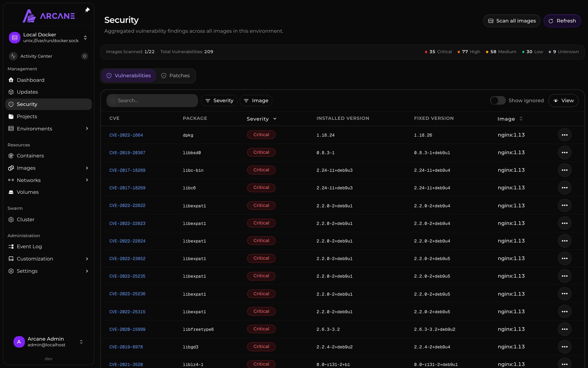Switch to the Patches tab
The image size is (588, 368).
(175, 76)
